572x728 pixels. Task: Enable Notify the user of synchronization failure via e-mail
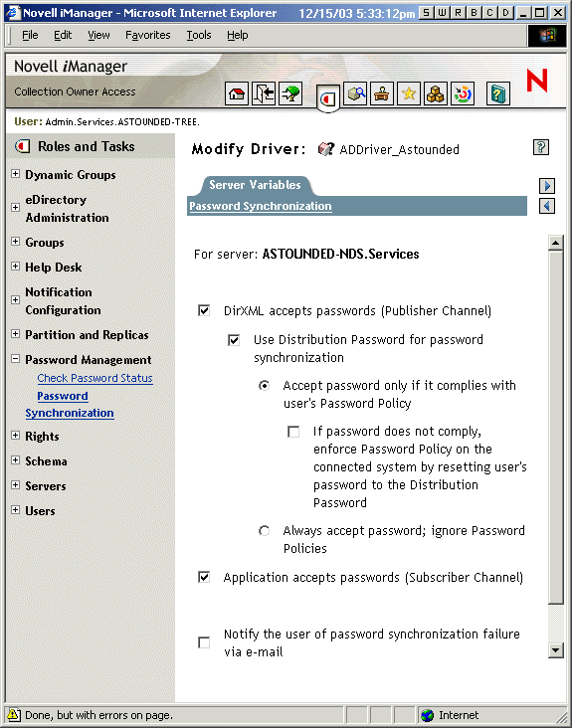pos(204,642)
